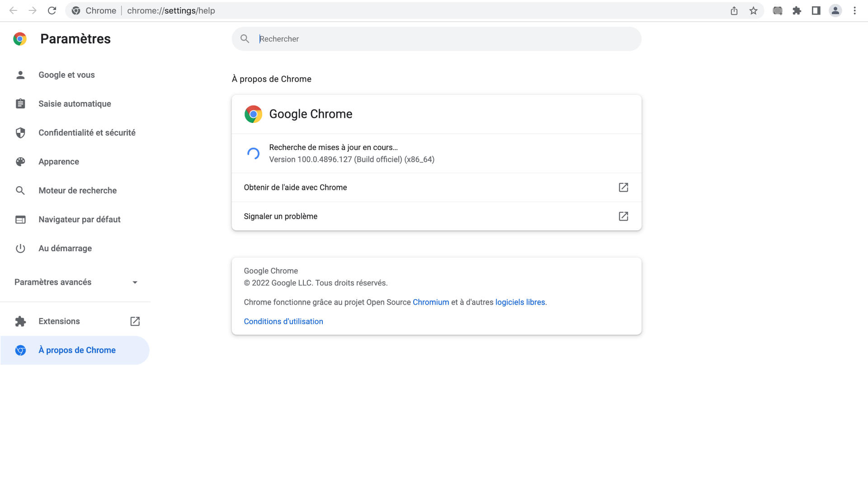Open Saisie automatique settings section
Screen dimensions: 868x488
point(75,104)
